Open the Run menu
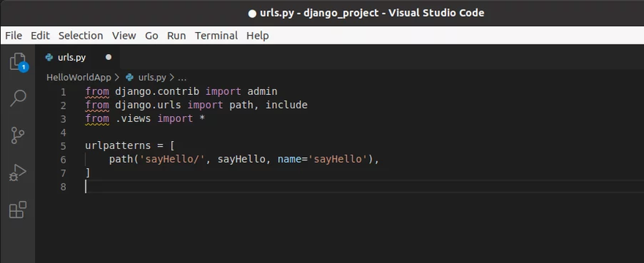This screenshot has width=644, height=263. click(x=176, y=36)
